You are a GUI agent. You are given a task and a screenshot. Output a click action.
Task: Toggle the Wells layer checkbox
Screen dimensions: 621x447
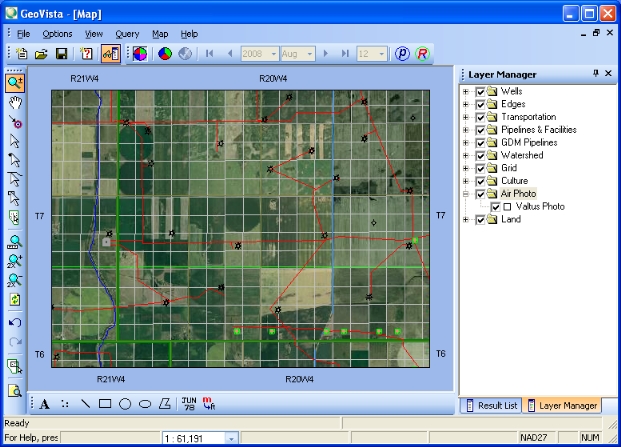click(x=481, y=92)
